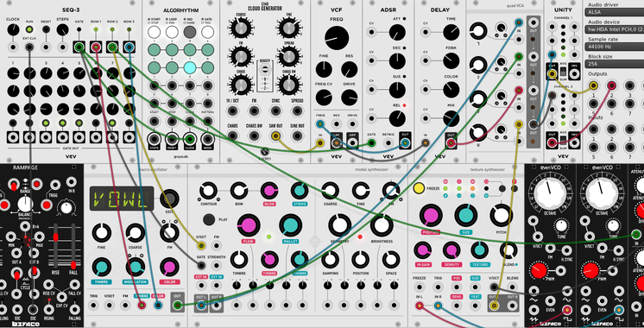Toggle the SEQ-3 step 7 gate button
The image size is (644, 328).
(112, 123)
